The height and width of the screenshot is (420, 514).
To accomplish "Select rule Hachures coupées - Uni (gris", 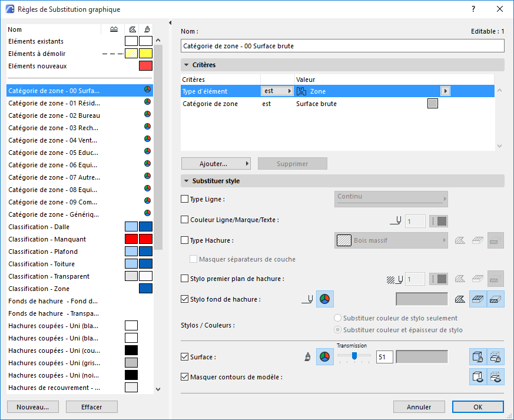I will (x=79, y=363).
